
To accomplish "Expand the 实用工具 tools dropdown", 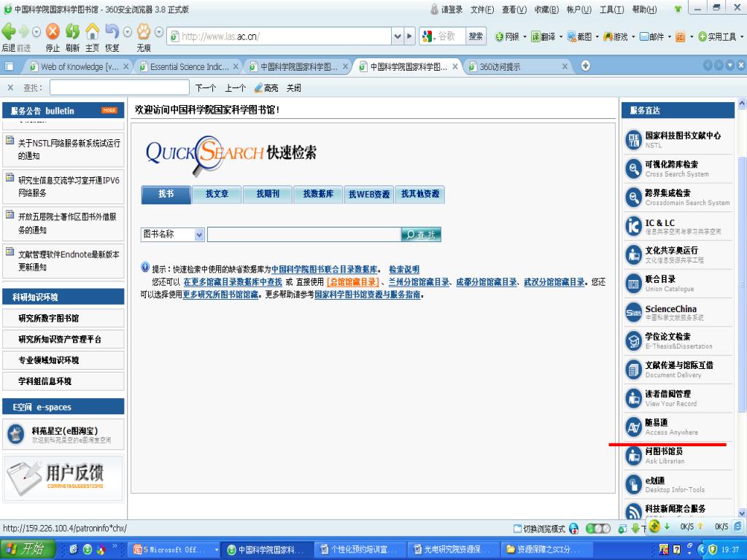I will click(x=742, y=36).
